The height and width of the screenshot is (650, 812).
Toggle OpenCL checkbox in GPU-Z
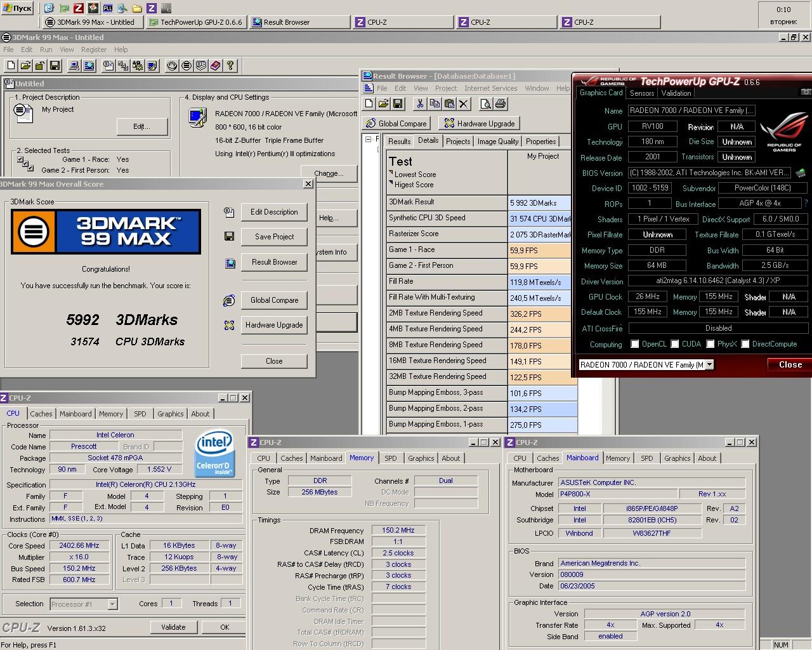[x=634, y=344]
